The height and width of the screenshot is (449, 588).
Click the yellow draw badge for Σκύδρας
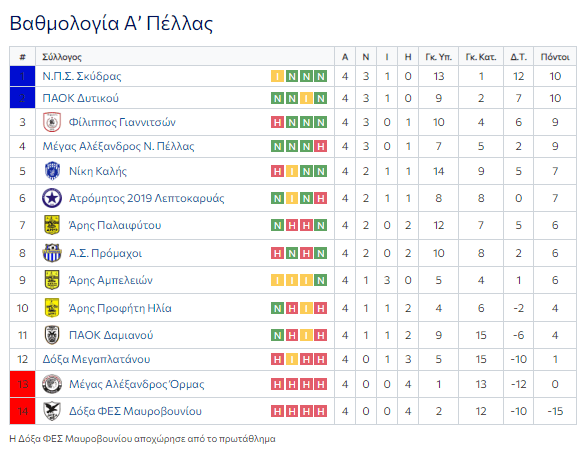point(278,76)
